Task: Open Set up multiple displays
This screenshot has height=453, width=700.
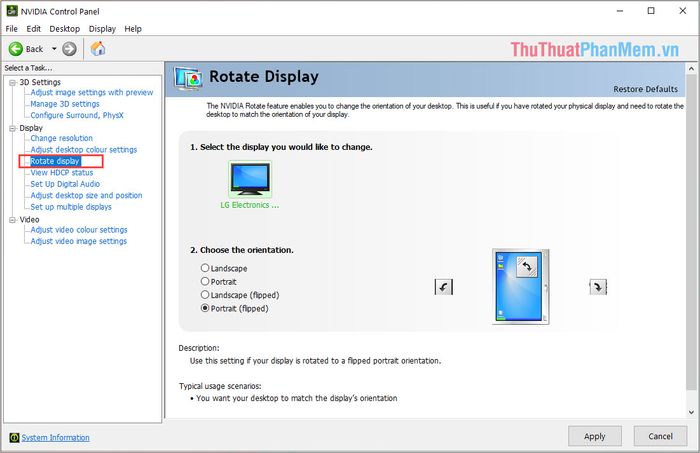Action: pyautogui.click(x=71, y=207)
